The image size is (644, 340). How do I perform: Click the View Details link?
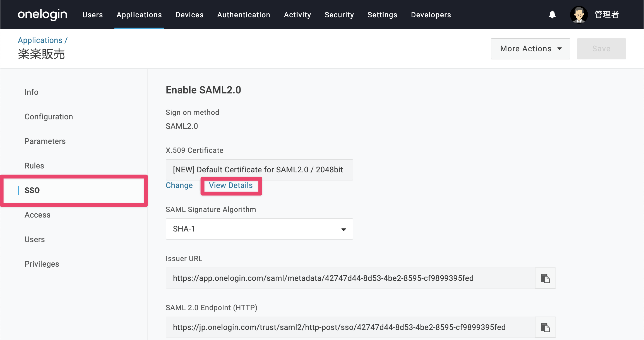(231, 185)
